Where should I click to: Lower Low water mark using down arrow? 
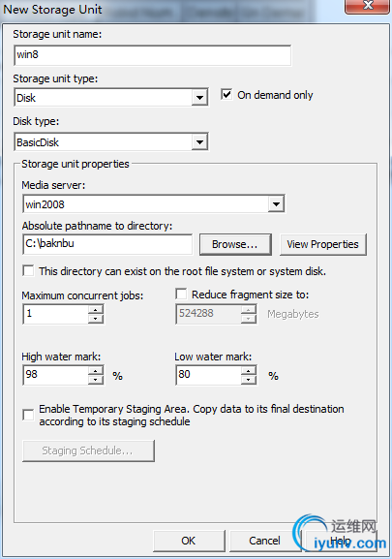tap(249, 380)
